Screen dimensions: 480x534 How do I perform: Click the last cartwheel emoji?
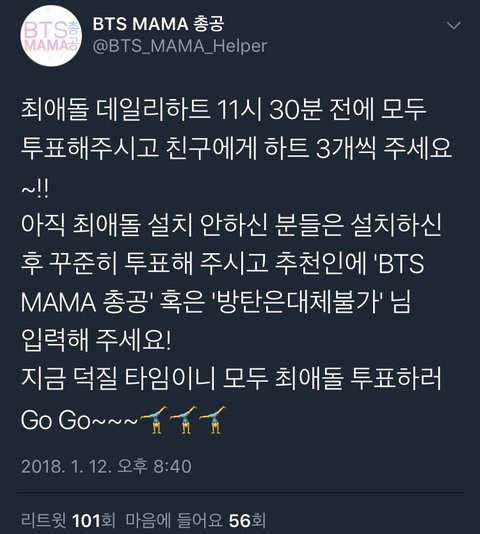point(213,419)
